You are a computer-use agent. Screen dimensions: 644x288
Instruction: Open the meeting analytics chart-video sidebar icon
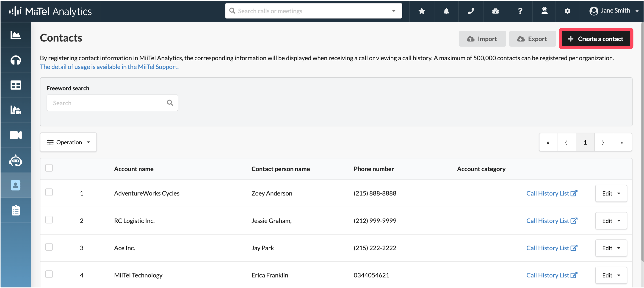pyautogui.click(x=16, y=110)
